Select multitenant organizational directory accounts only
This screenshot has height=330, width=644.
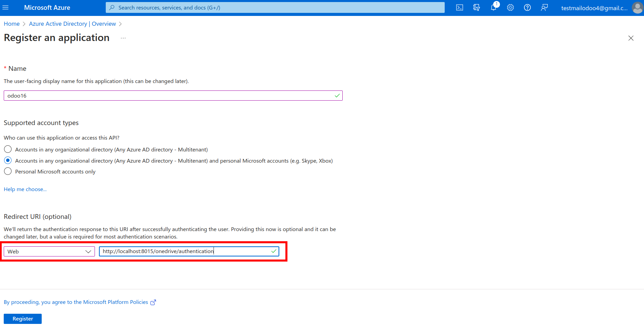pos(8,149)
